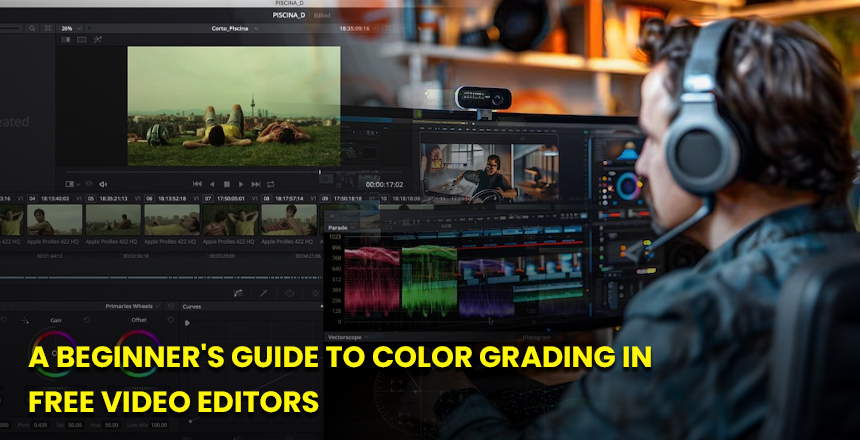
Task: Select clip 05 thumbnail
Action: tap(114, 220)
